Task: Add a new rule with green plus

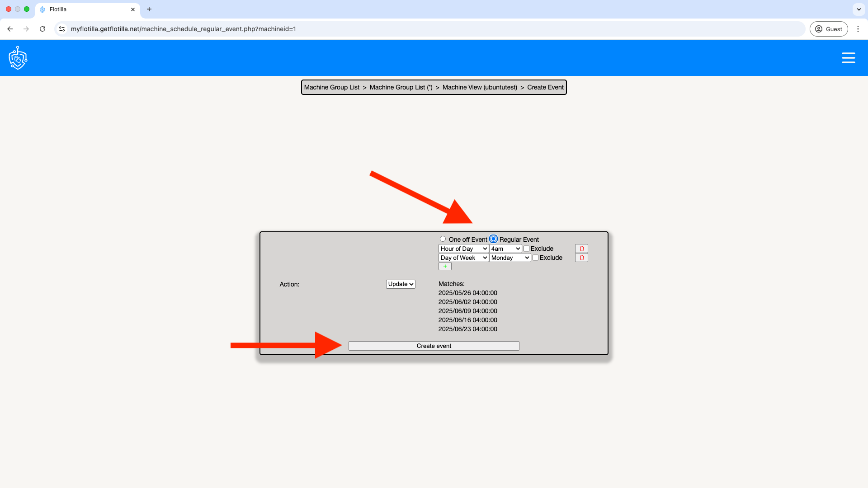Action: coord(445,266)
